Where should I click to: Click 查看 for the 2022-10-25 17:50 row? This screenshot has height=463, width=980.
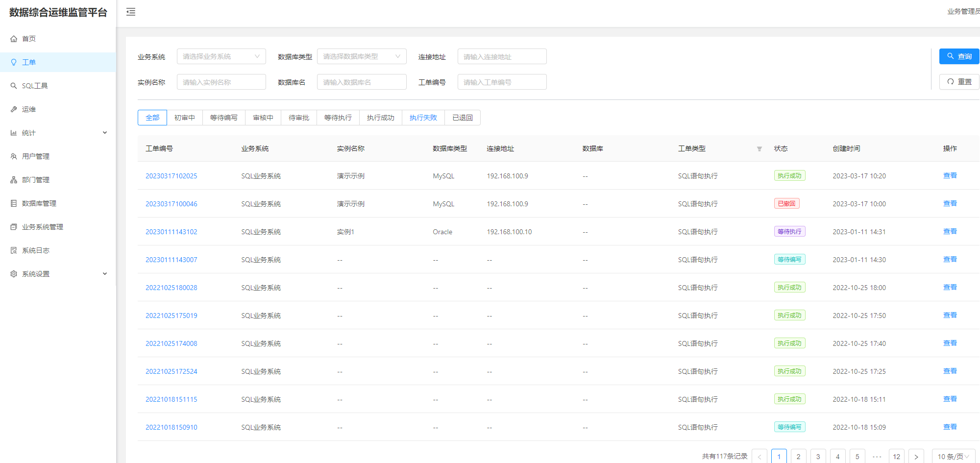point(950,315)
